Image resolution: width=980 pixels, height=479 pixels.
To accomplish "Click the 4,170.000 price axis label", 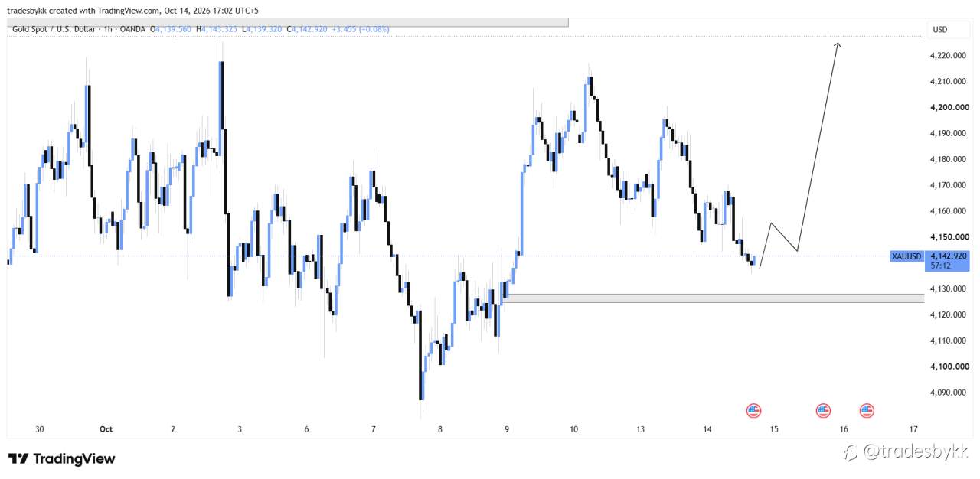I will click(x=948, y=185).
